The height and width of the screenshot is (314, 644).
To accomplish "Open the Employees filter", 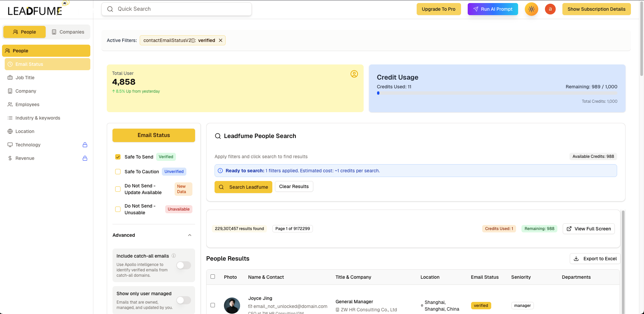I will (x=47, y=104).
